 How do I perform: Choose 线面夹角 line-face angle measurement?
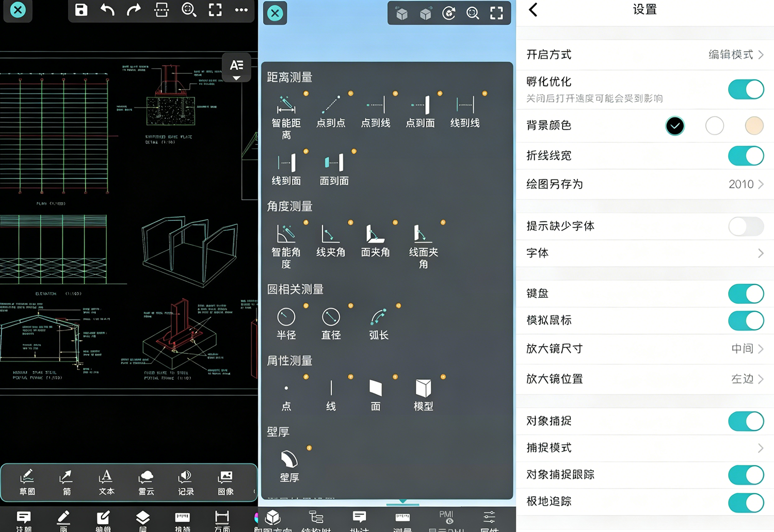click(x=424, y=246)
